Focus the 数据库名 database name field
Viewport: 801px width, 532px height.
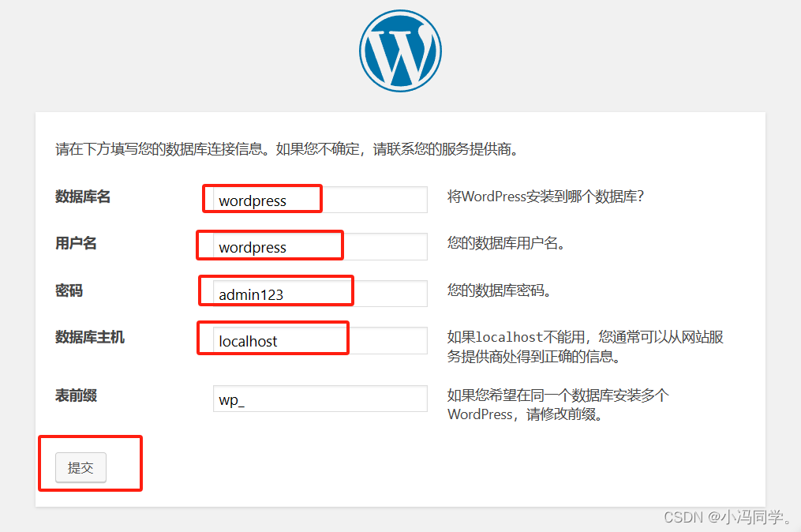click(320, 200)
